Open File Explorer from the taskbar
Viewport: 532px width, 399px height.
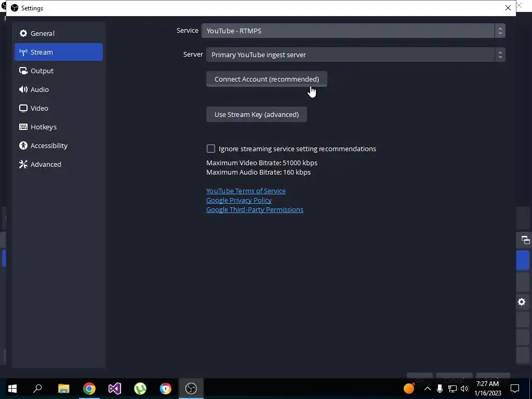pos(63,389)
